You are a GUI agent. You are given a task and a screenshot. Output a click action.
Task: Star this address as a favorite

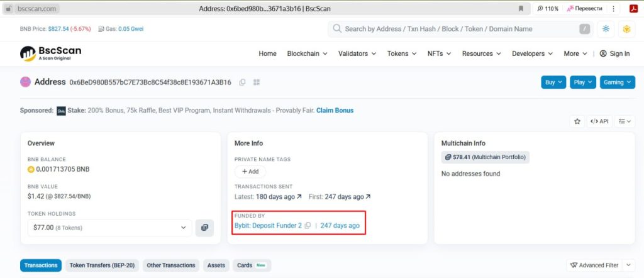click(x=577, y=121)
